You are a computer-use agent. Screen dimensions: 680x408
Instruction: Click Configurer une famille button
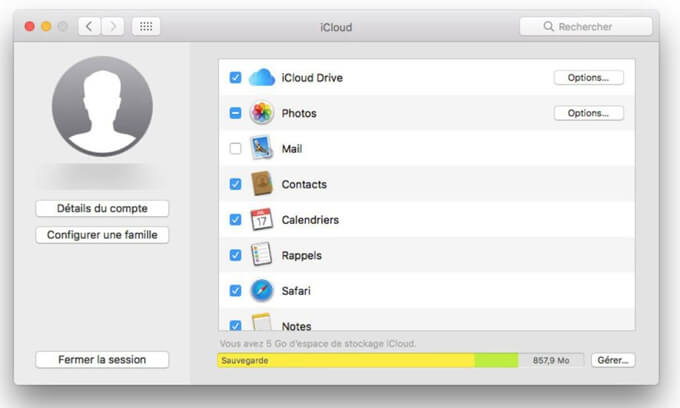102,235
